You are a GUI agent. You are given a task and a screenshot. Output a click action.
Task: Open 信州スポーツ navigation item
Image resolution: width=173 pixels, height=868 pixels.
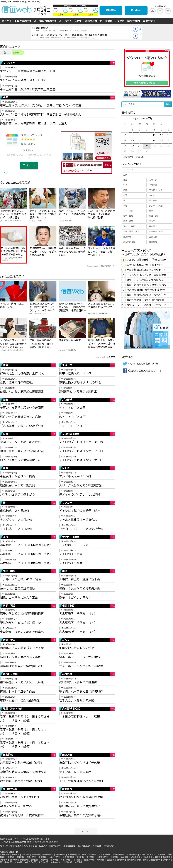pos(93,21)
